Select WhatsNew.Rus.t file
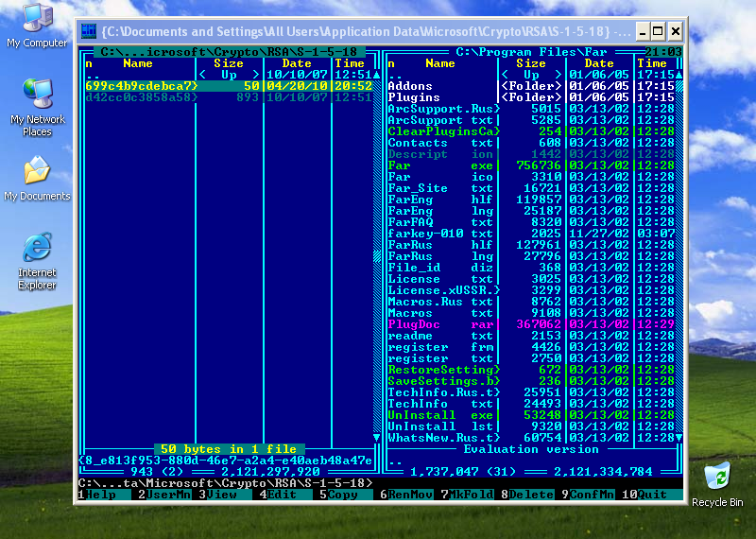 531,438
